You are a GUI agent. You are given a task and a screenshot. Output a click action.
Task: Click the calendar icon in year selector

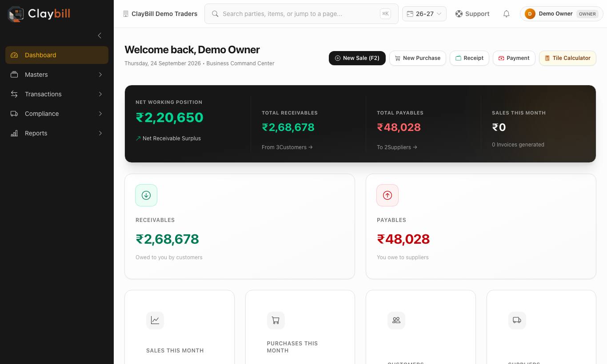pos(410,14)
